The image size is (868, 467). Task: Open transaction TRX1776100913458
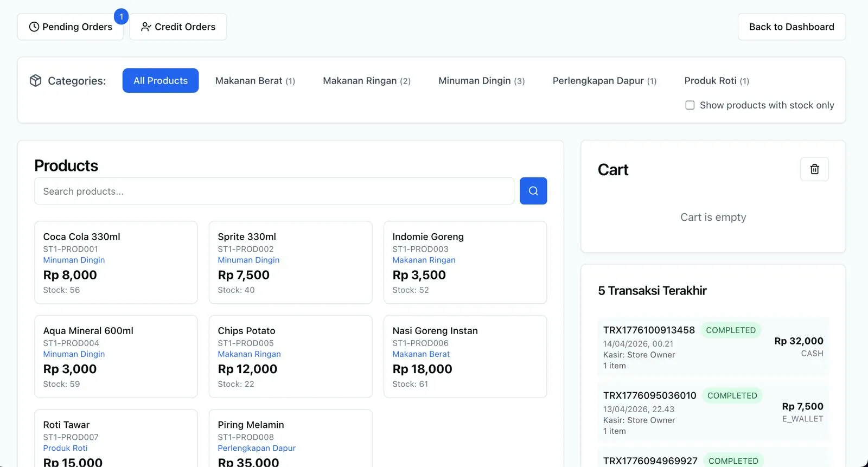[x=713, y=347]
